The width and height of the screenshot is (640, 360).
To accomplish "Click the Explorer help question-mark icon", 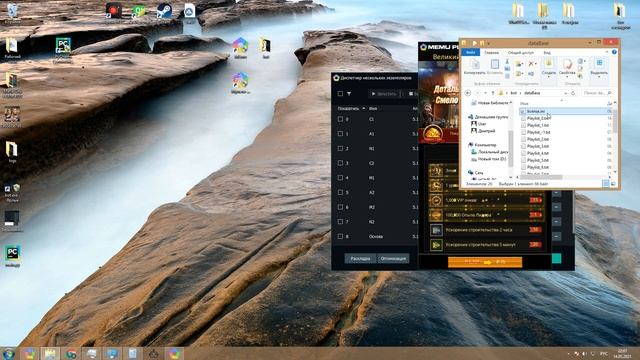I will pyautogui.click(x=614, y=52).
